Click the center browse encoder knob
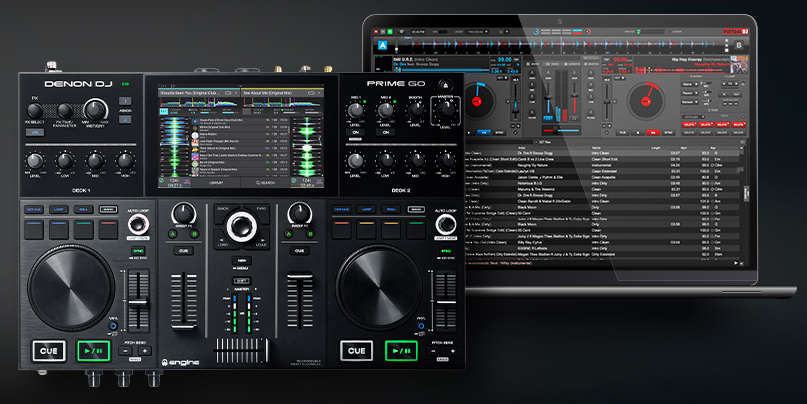The height and width of the screenshot is (404, 807). (241, 226)
